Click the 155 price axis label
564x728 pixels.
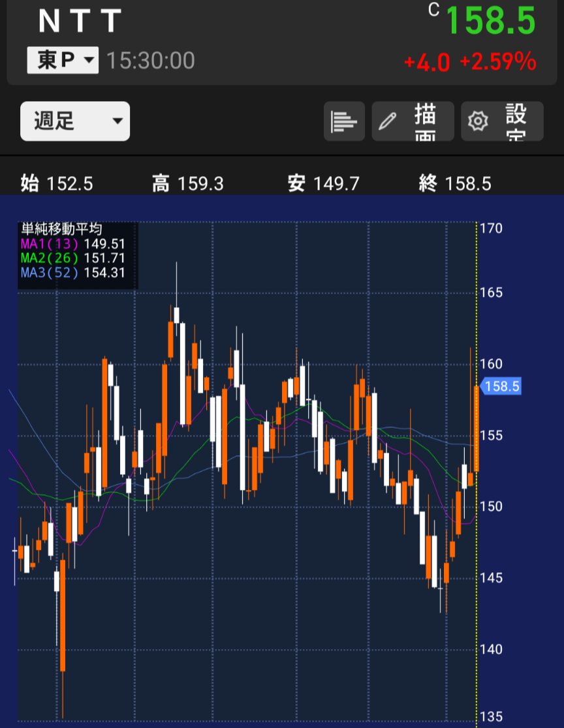click(491, 436)
